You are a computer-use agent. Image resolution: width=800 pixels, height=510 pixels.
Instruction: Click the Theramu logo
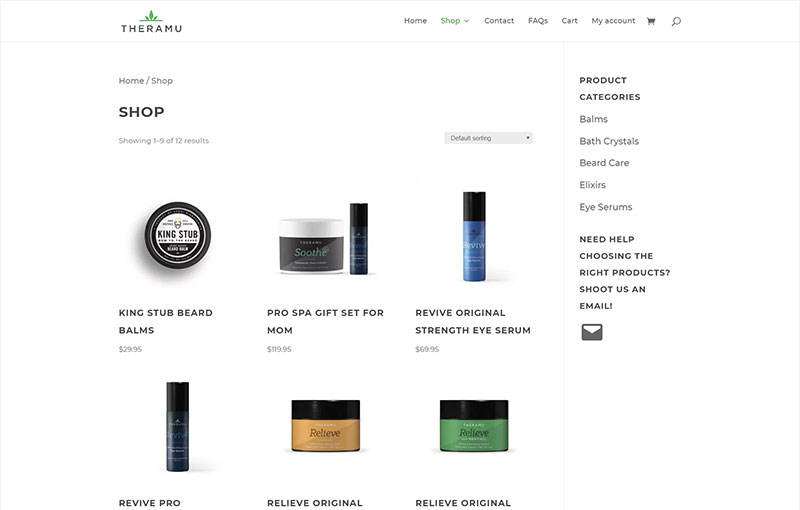[152, 21]
